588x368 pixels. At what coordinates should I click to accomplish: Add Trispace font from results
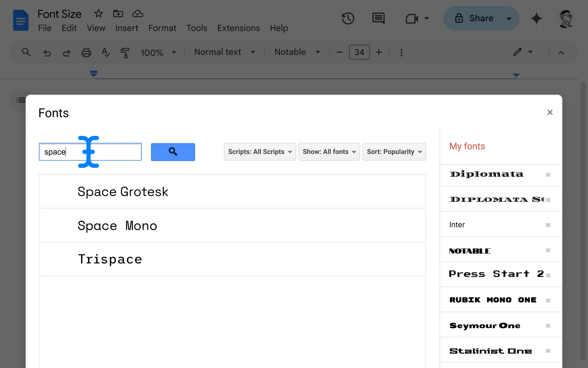(x=233, y=259)
